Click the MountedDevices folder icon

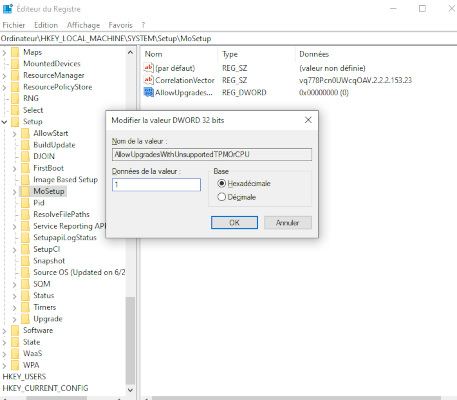pos(15,64)
